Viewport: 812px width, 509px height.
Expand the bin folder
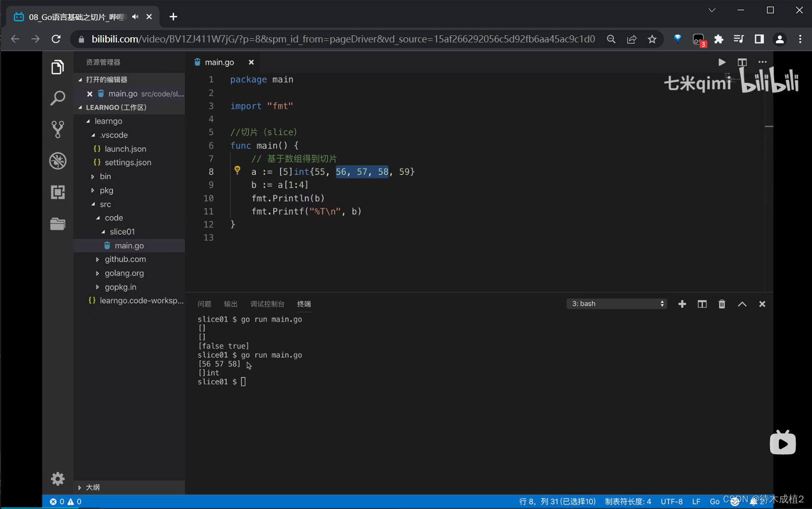pyautogui.click(x=93, y=176)
